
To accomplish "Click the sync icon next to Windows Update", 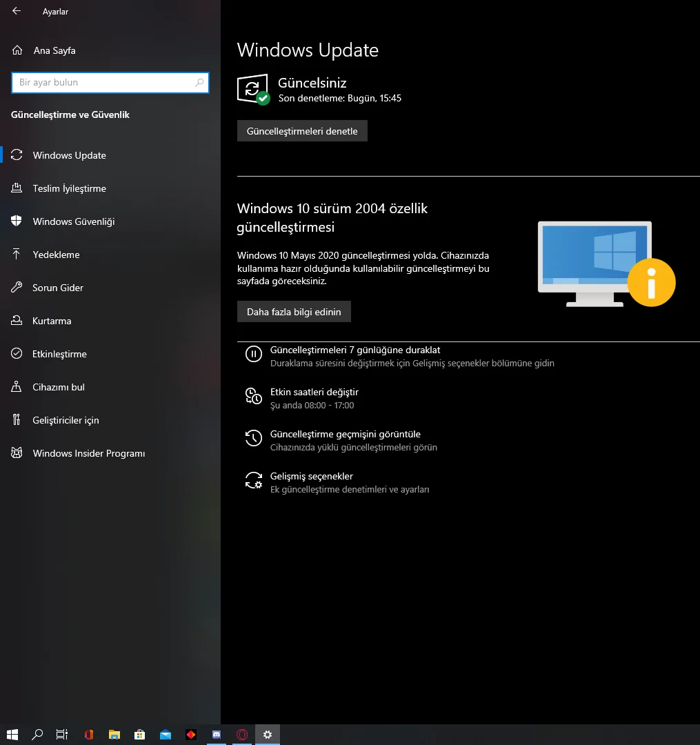I will point(17,155).
